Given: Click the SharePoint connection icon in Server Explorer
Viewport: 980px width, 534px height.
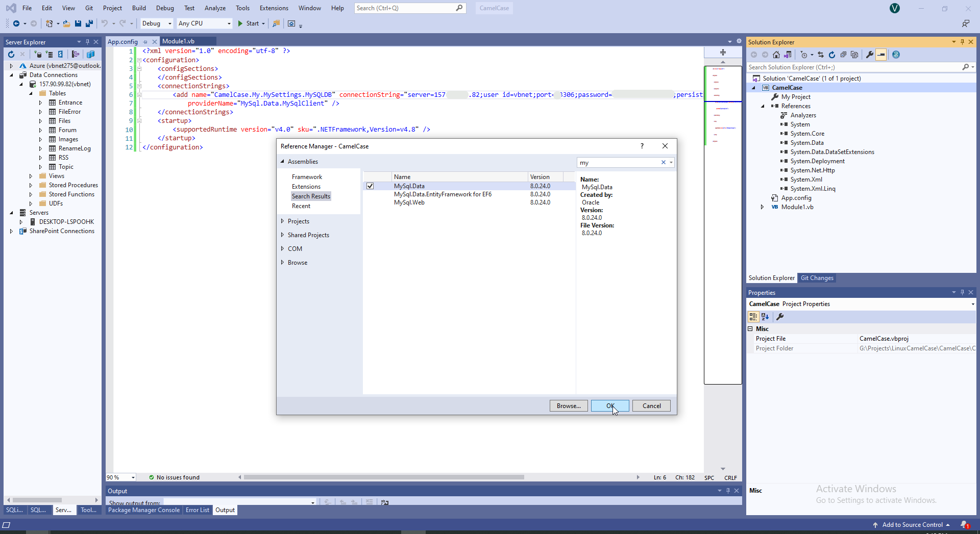Looking at the screenshot, I should [x=60, y=54].
